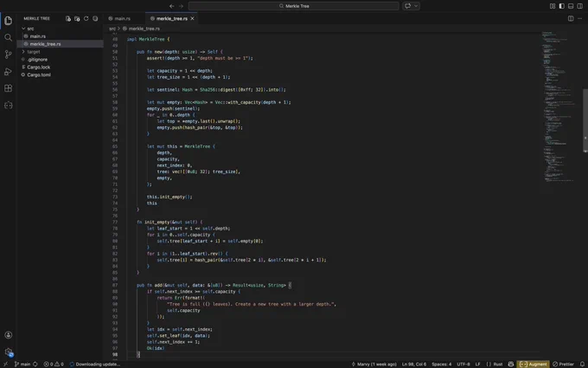This screenshot has height=368, width=588.
Task: Collapse the src folder
Action: click(23, 29)
